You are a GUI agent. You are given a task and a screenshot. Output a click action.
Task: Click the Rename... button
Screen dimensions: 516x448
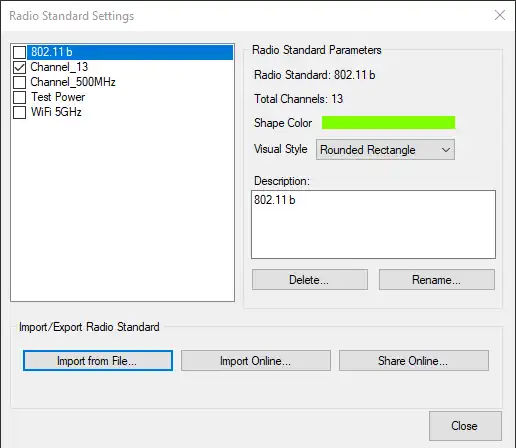(437, 280)
